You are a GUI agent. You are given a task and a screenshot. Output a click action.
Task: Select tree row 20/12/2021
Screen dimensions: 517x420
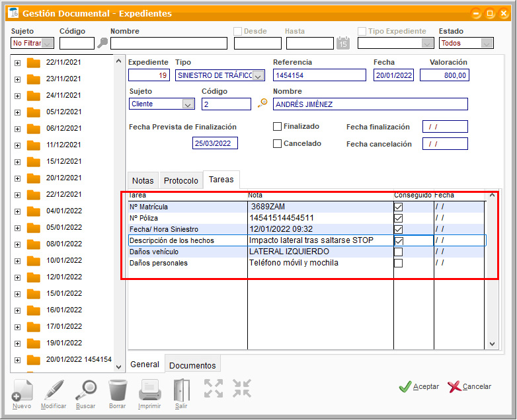pos(63,178)
